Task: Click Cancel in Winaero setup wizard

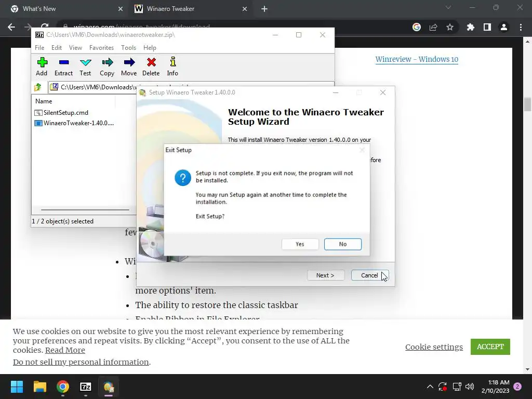Action: [370, 275]
